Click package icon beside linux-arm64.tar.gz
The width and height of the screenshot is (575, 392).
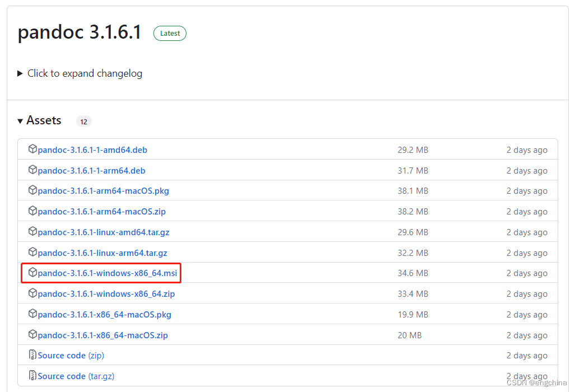32,251
